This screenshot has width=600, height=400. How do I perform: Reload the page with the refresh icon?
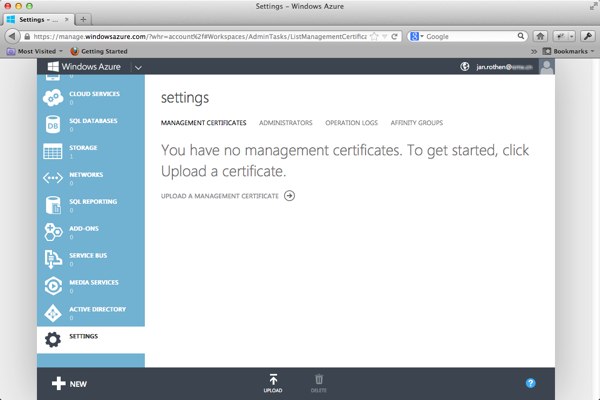point(394,36)
